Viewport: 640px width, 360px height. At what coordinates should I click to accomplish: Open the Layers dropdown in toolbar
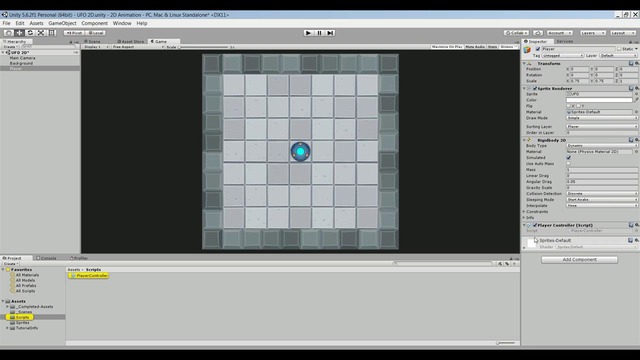592,33
